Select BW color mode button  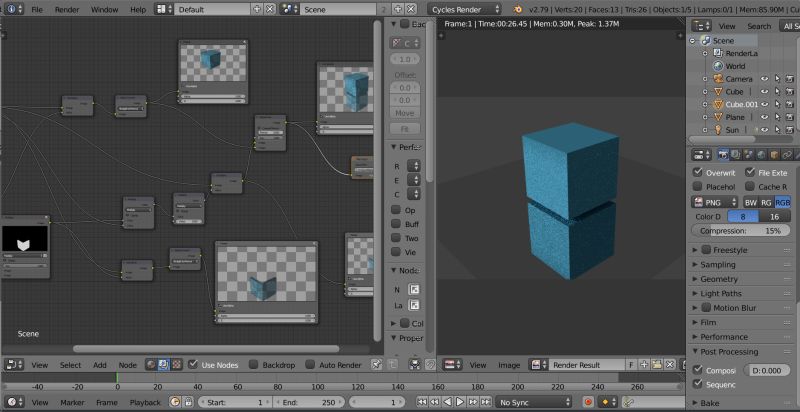point(751,202)
